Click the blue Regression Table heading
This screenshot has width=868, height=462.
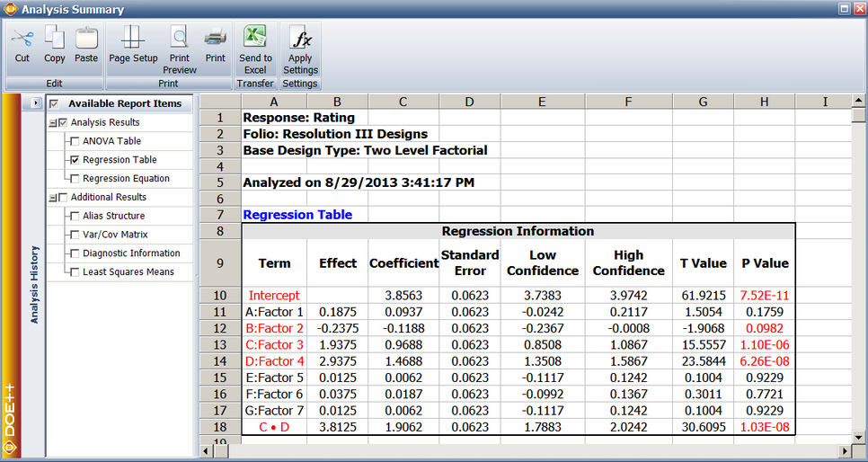[x=297, y=215]
